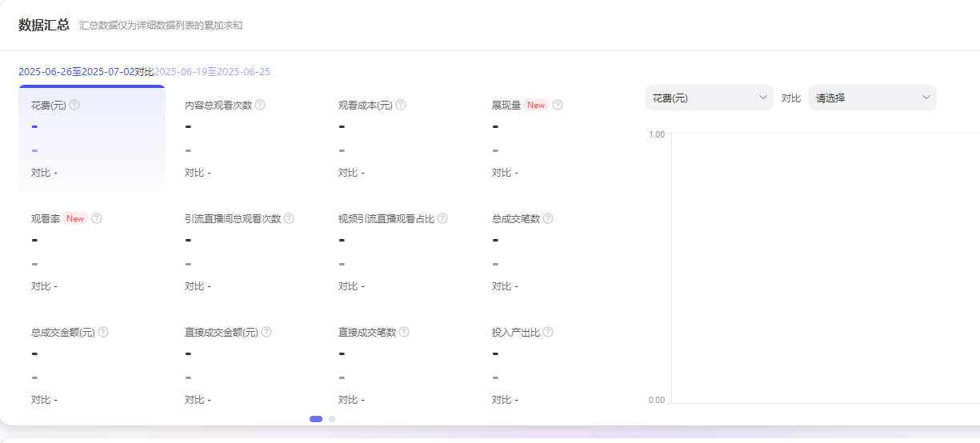The image size is (980, 443).
Task: Click the help icon next to 引流直播间总观看次数
Action: click(x=289, y=218)
